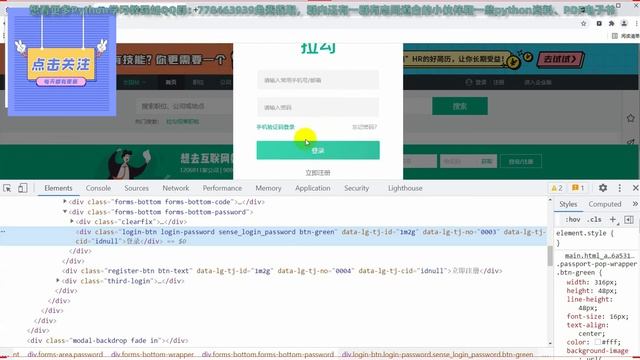Open the Performance tab
This screenshot has width=640, height=360.
[x=222, y=188]
